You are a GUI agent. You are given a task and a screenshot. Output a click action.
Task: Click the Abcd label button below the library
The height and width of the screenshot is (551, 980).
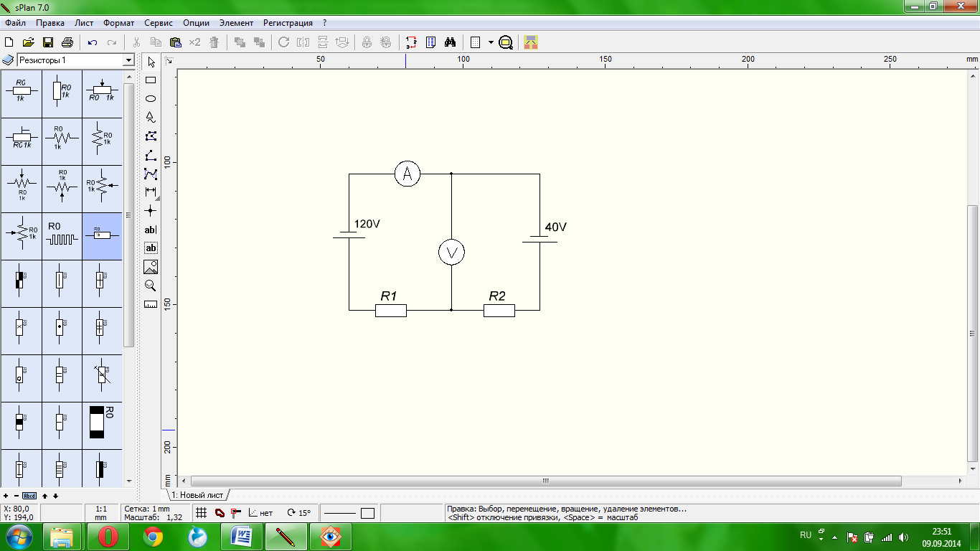[x=29, y=496]
